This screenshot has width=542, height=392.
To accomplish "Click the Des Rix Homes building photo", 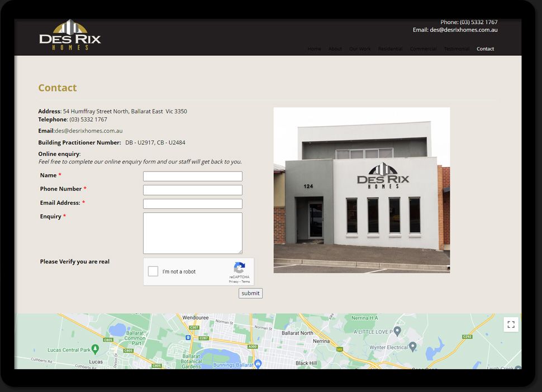I will 362,190.
